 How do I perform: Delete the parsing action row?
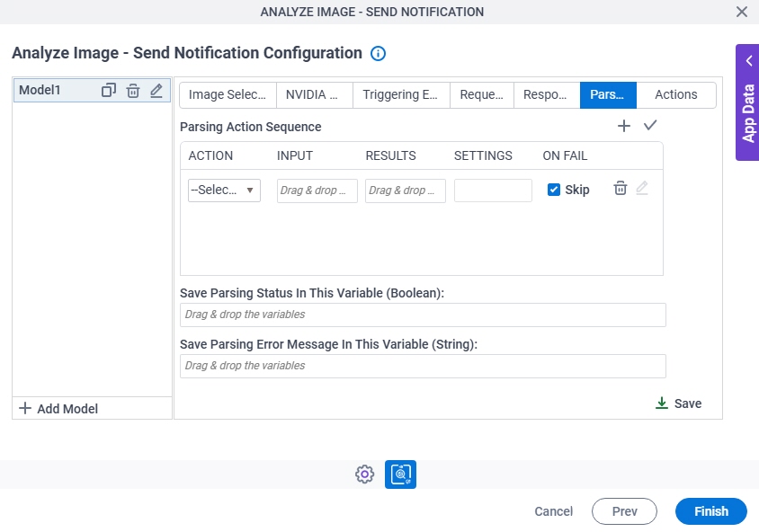click(621, 188)
